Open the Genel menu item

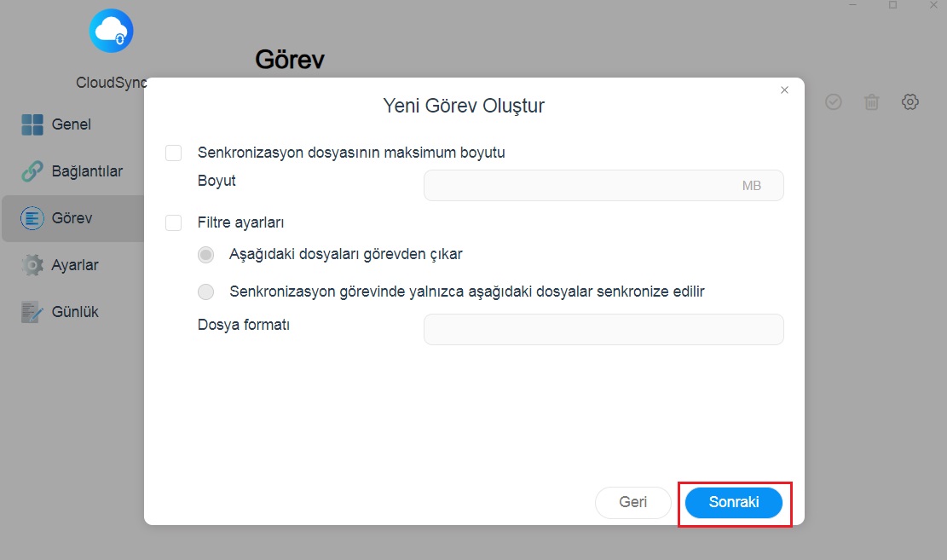point(72,124)
